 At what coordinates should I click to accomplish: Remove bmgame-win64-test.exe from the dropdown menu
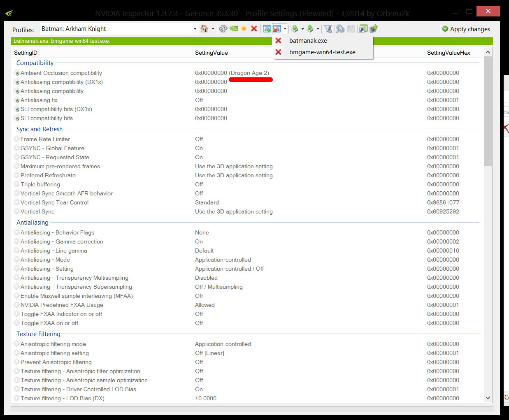[x=323, y=52]
